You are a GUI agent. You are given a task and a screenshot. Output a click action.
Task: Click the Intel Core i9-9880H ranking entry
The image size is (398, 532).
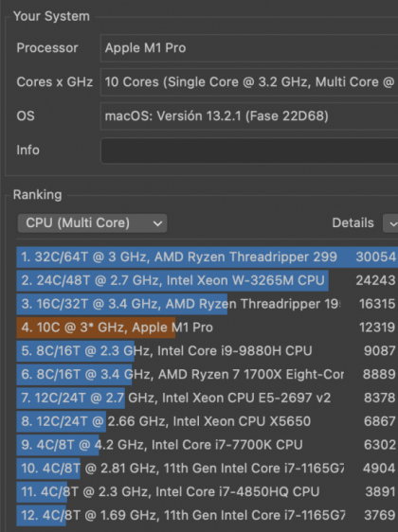208,351
